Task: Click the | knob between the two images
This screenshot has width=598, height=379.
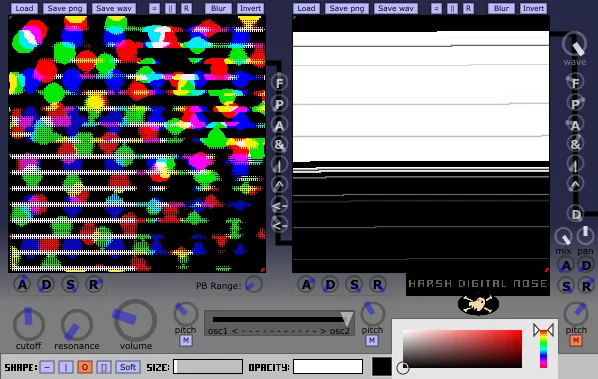Action: pos(279,165)
